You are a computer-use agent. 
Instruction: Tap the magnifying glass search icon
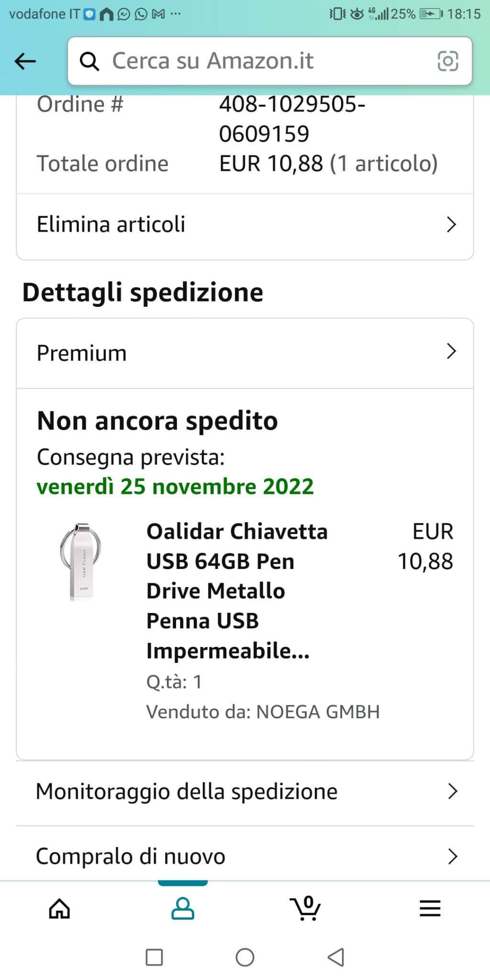point(89,61)
